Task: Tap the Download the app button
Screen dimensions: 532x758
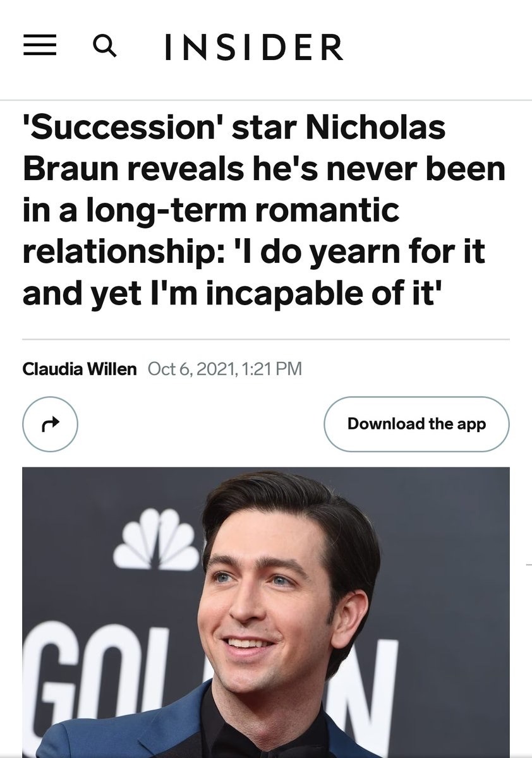Action: pos(416,424)
